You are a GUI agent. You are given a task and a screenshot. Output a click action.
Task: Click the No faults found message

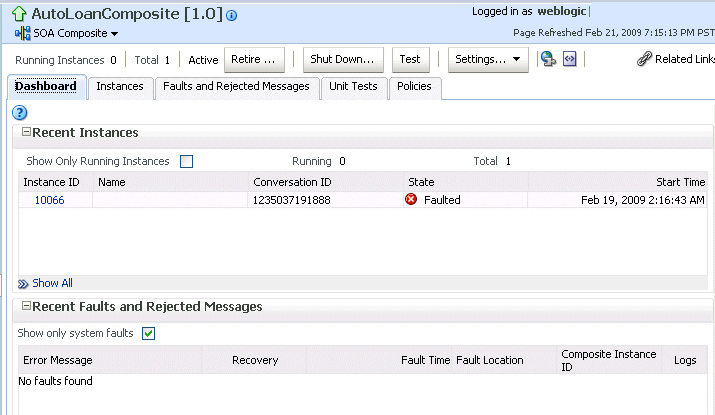coord(55,381)
